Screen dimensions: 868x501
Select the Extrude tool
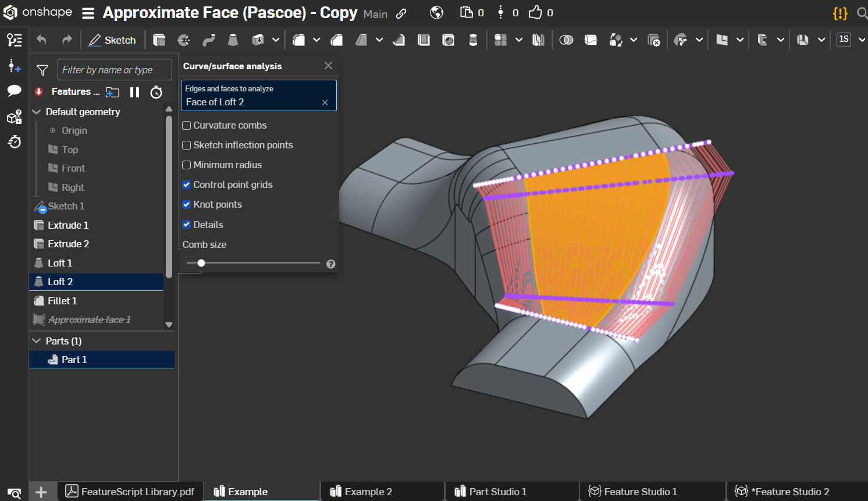pyautogui.click(x=159, y=40)
